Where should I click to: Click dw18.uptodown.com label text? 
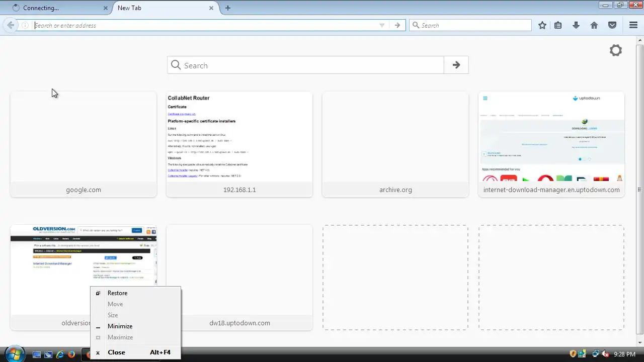[x=239, y=323]
